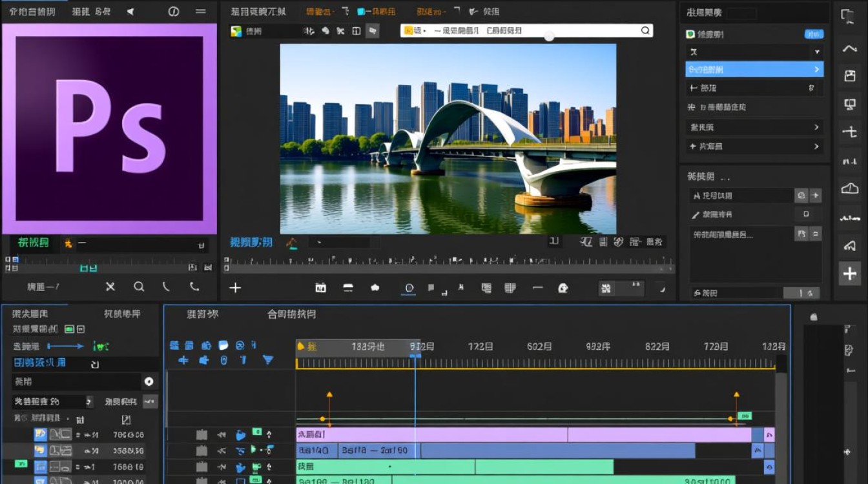Click the clapperboard icon in the preview bottom toolbar

(320, 288)
